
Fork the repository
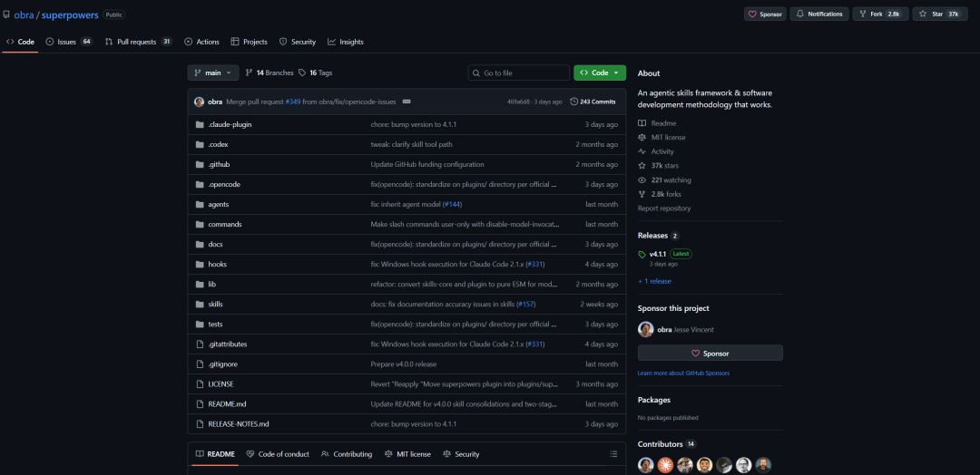[880, 14]
